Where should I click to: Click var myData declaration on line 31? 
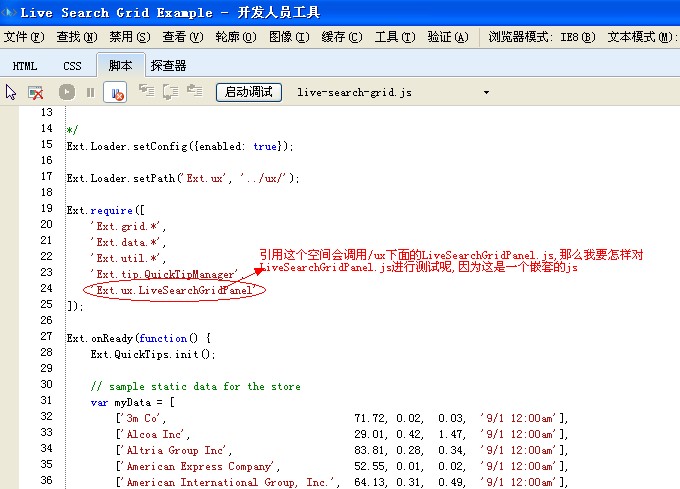(133, 402)
